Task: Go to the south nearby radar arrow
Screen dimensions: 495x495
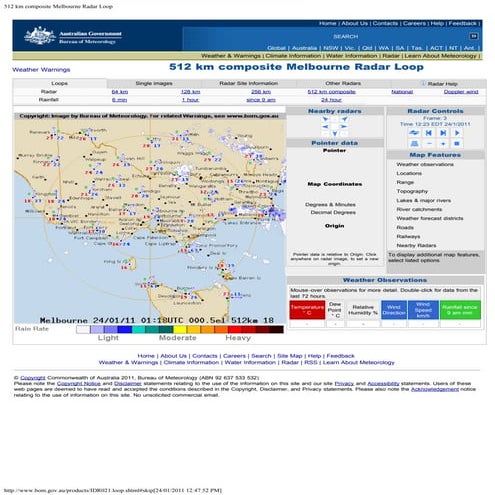Action: click(335, 134)
